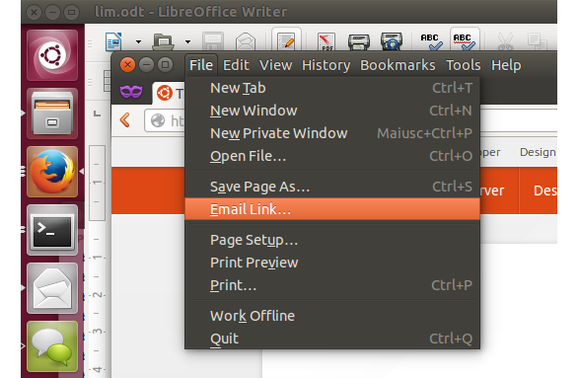Image resolution: width=580 pixels, height=378 pixels.
Task: Expand New document dropdown arrow
Action: click(x=138, y=42)
